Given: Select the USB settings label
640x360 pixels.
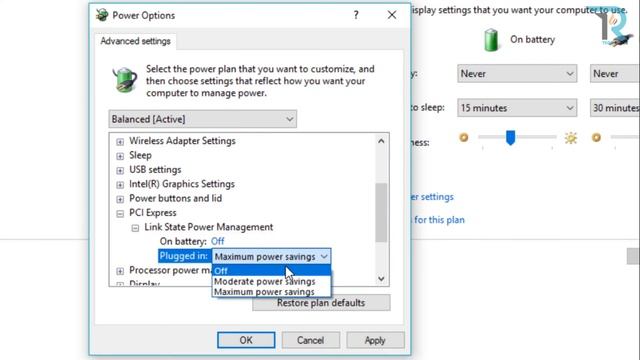Looking at the screenshot, I should [155, 169].
